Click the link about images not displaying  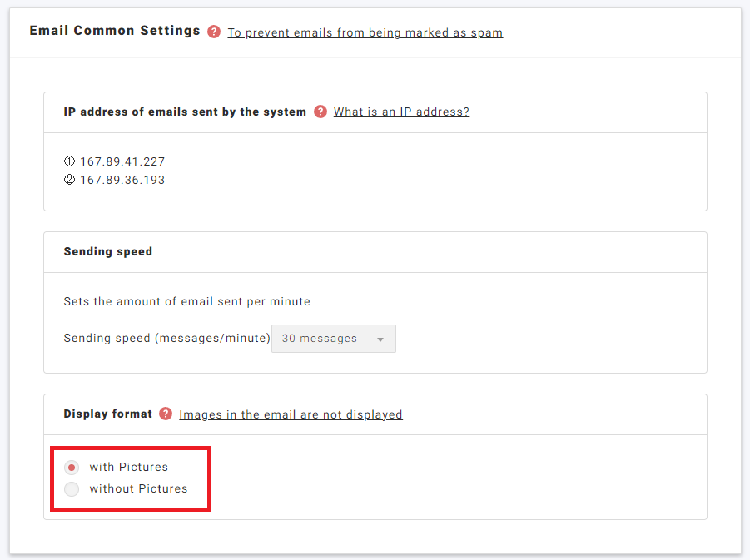tap(291, 414)
